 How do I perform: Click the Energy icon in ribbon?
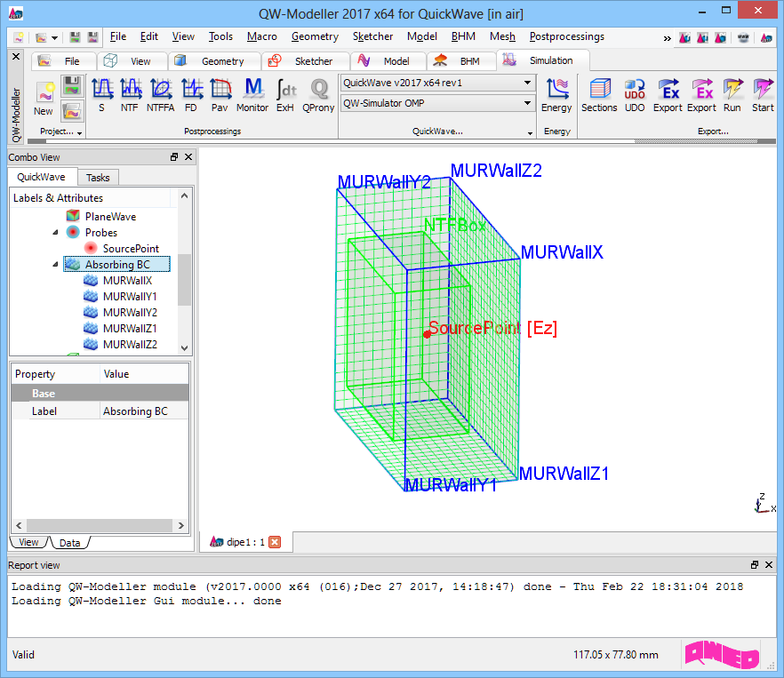(x=557, y=95)
